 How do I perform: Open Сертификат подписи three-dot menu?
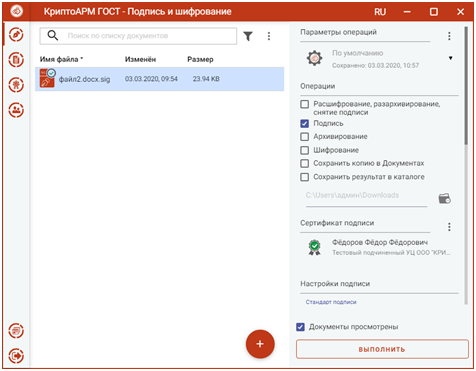coord(449,227)
